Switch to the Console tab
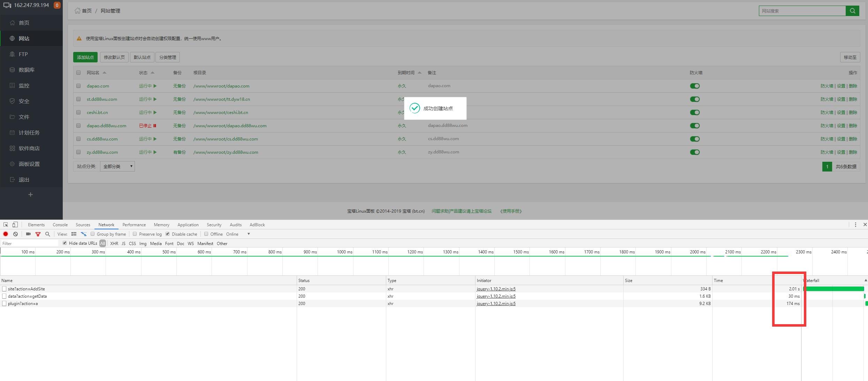 [x=60, y=224]
